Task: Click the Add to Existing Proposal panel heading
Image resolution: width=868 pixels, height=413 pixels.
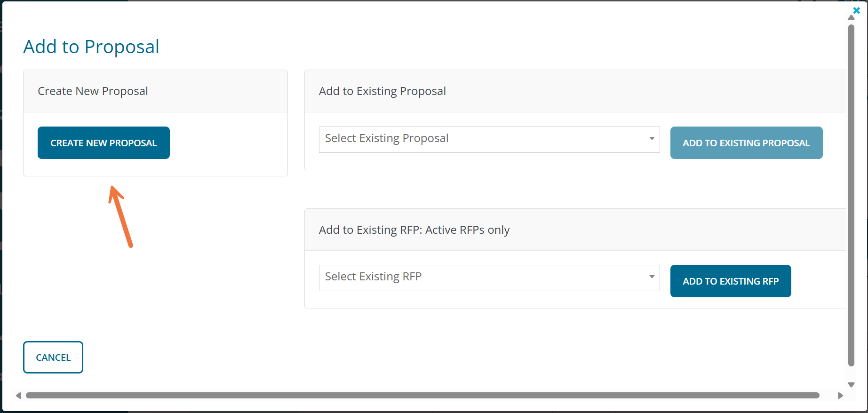Action: click(x=382, y=91)
